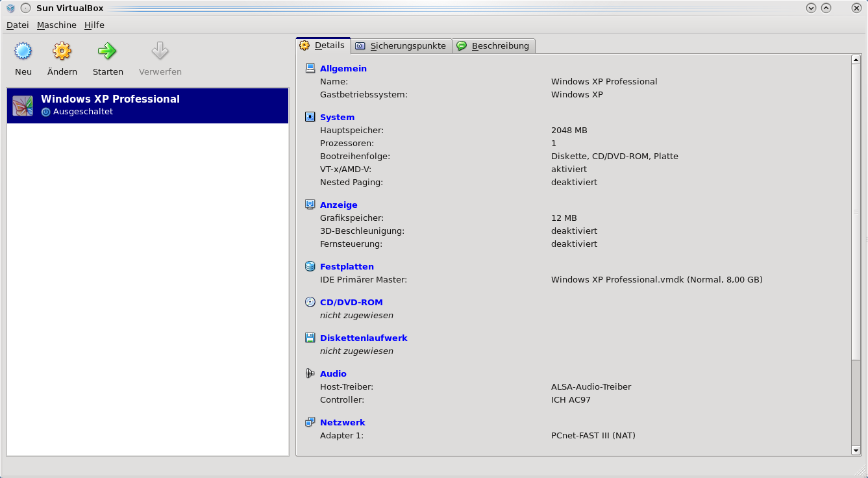
Task: Click the window menu button in title bar
Action: tap(25, 8)
